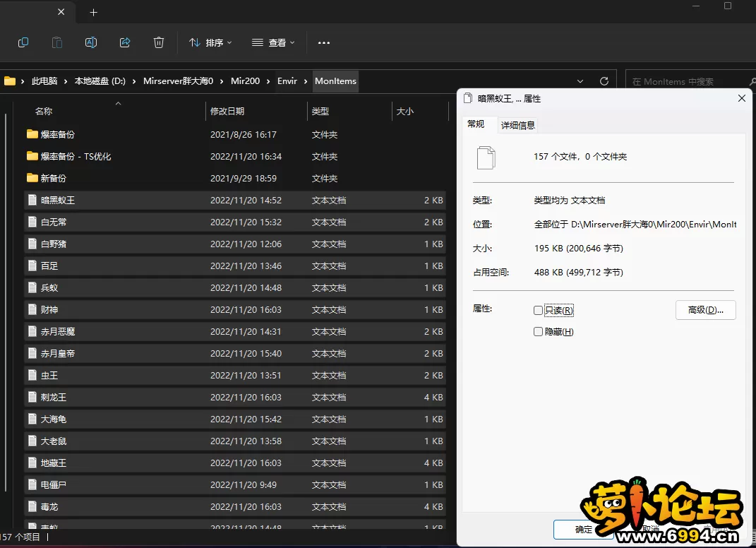Click the Share icon in toolbar

pyautogui.click(x=125, y=42)
